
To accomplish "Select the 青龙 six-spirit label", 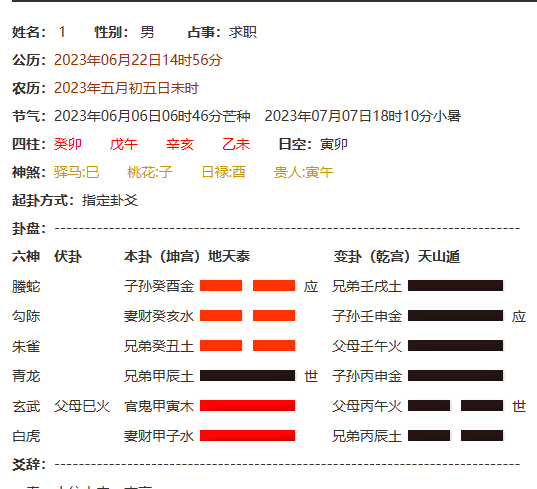I will coord(26,376).
